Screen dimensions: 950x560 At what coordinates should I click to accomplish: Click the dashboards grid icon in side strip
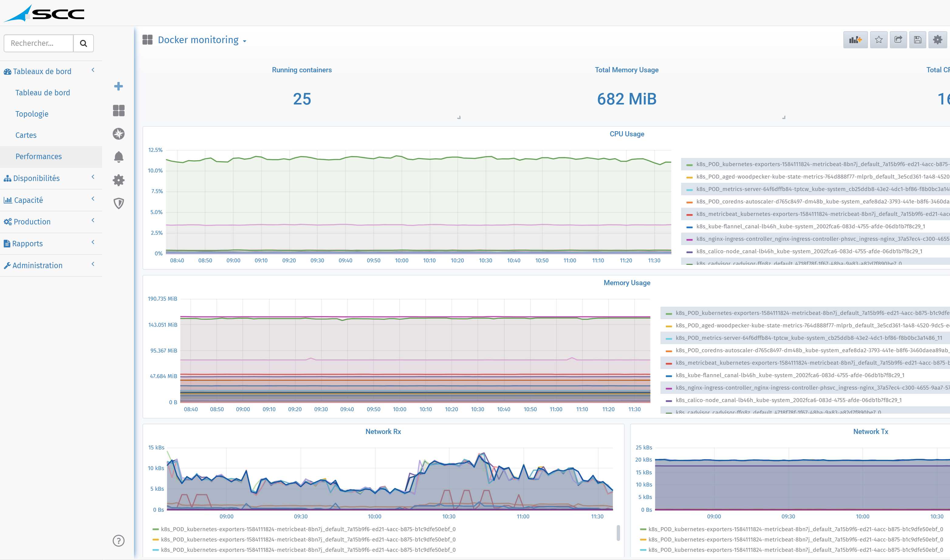(x=118, y=111)
